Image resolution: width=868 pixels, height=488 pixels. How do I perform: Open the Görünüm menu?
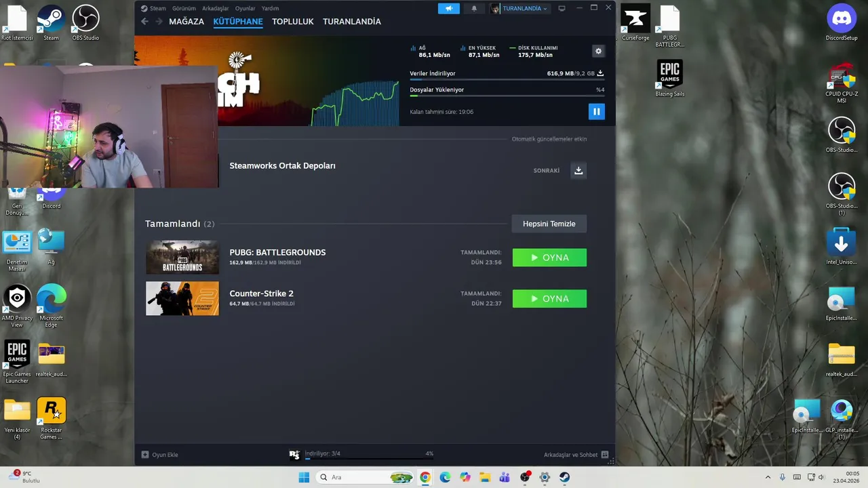click(184, 8)
